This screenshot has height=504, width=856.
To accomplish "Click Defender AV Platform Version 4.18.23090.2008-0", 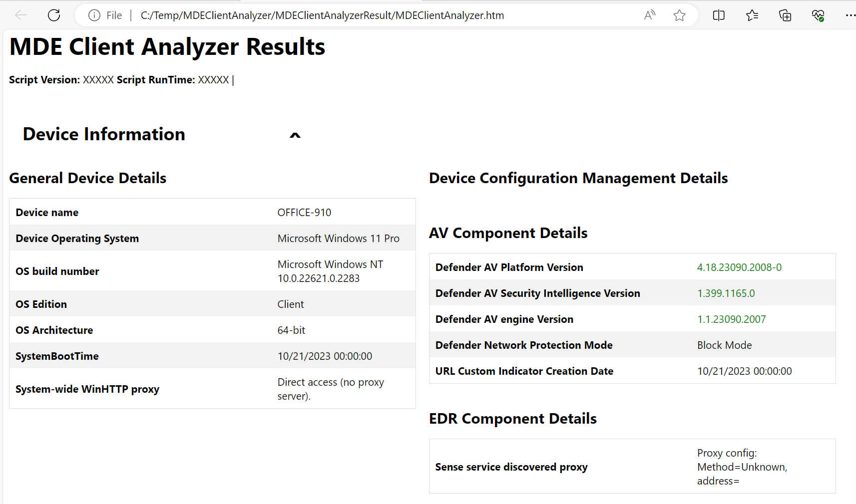I will coord(739,267).
